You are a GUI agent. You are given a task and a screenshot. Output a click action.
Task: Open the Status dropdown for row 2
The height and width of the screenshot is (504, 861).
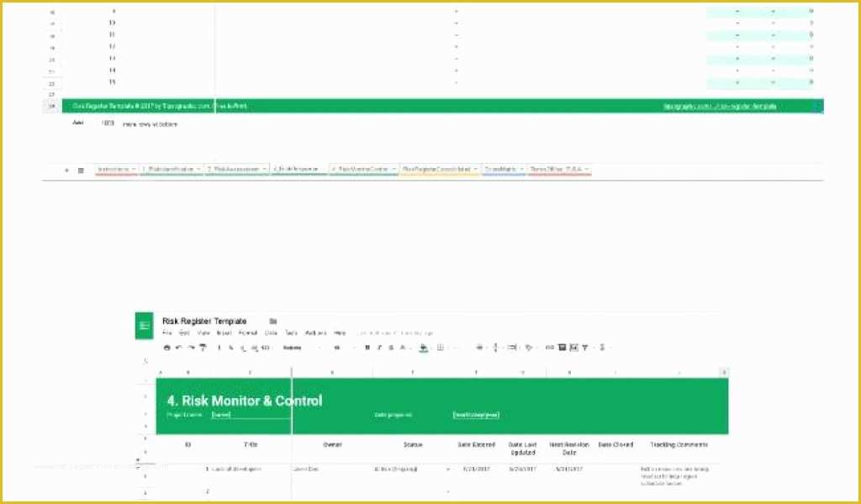click(448, 492)
